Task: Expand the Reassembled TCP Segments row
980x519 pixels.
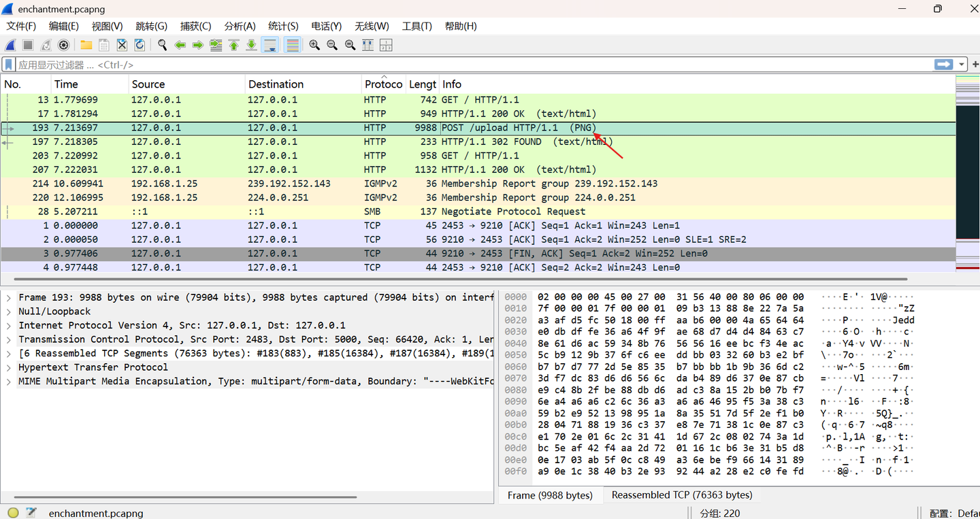Action: pyautogui.click(x=8, y=353)
